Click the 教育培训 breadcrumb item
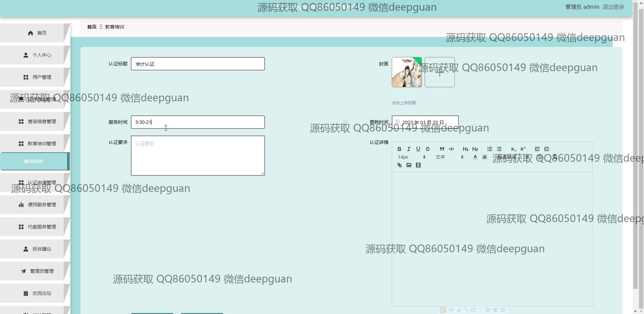 click(x=114, y=27)
